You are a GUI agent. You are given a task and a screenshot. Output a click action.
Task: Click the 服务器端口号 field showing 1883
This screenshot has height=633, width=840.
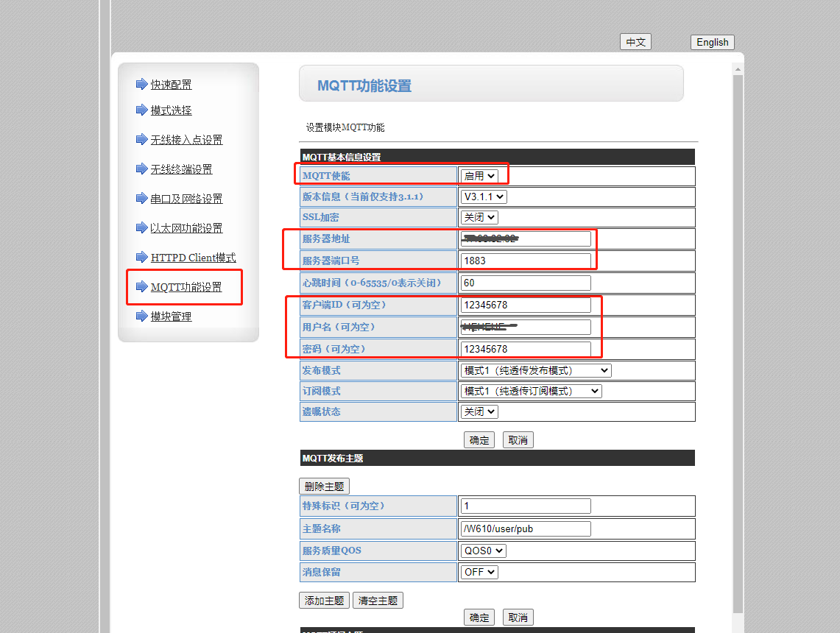(x=526, y=261)
